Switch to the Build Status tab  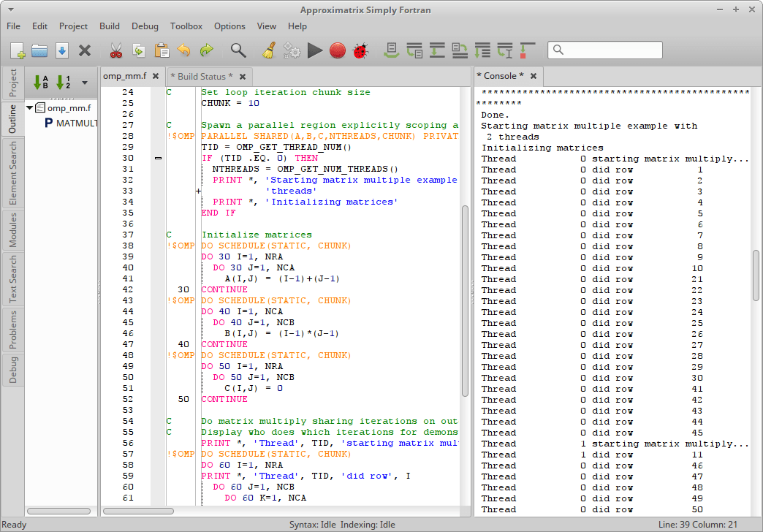[x=202, y=77]
